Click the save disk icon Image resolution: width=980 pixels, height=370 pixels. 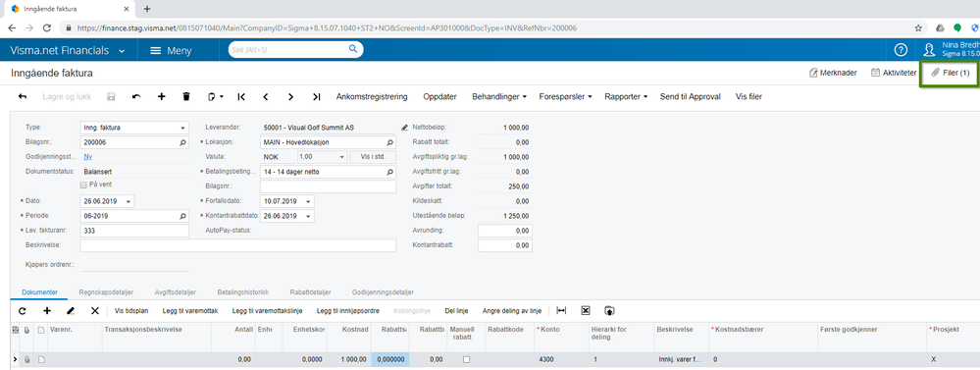(x=111, y=97)
